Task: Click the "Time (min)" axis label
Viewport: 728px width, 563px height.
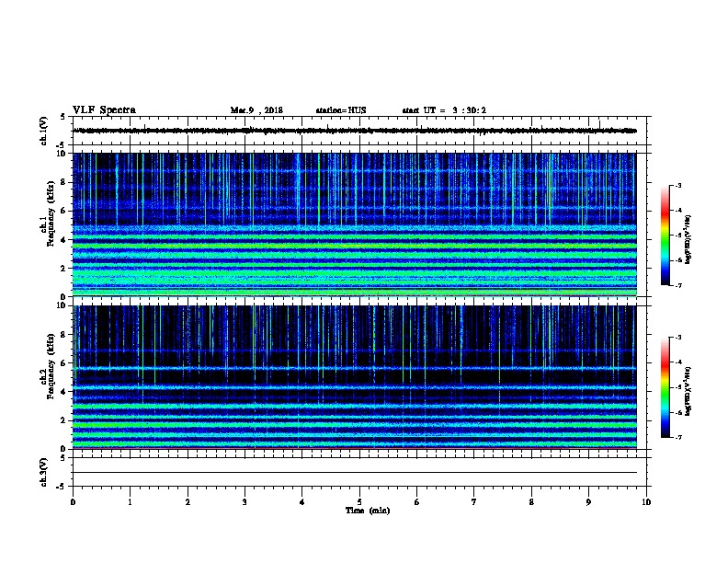Action: click(x=368, y=511)
